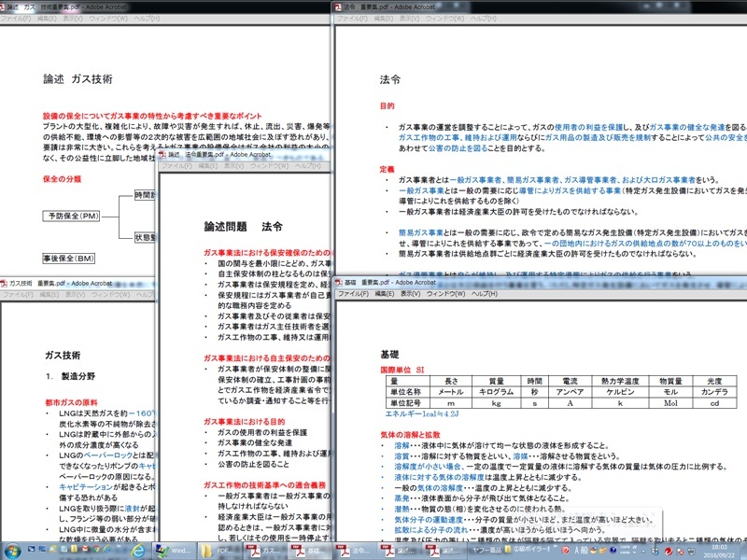Click the PDF icon in ガス技術 重要集 title bar
The image size is (747, 560).
coord(4,284)
